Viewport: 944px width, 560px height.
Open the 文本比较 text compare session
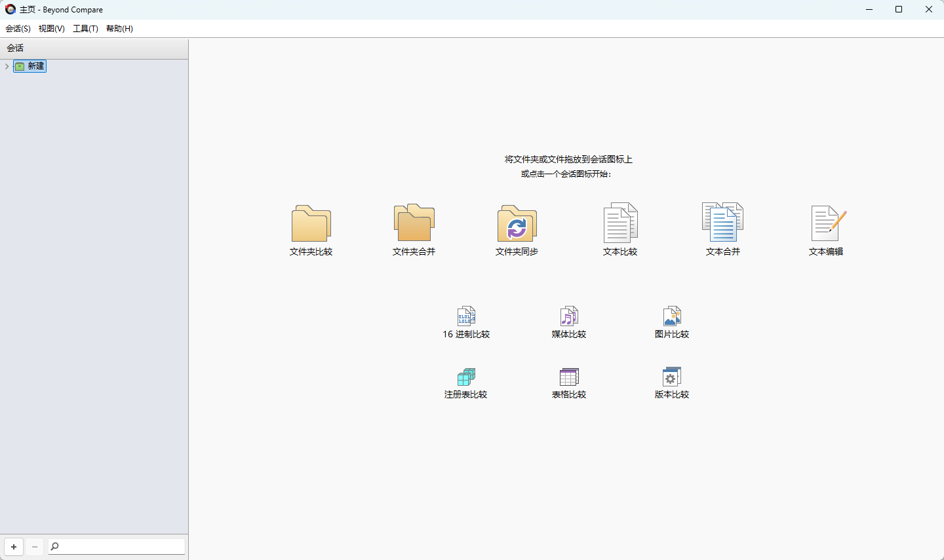(620, 230)
